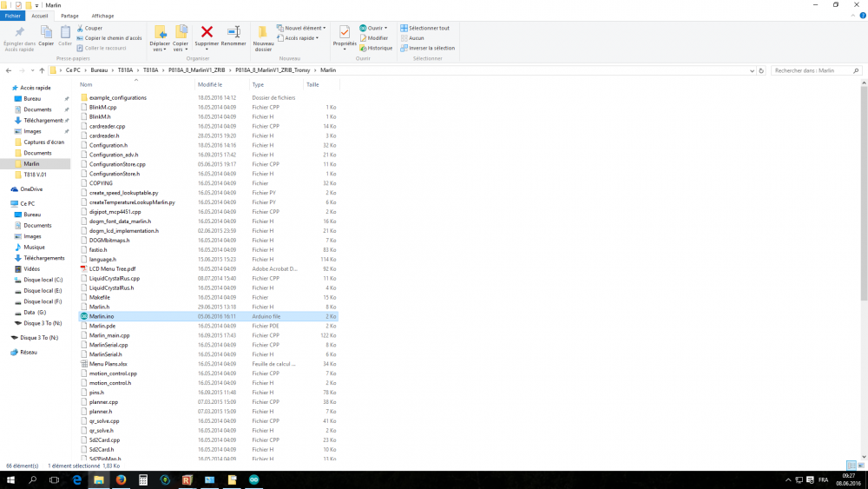Screen dimensions: 868x489
Task: Switch to the Affichage ribbon tab
Action: pyautogui.click(x=102, y=16)
